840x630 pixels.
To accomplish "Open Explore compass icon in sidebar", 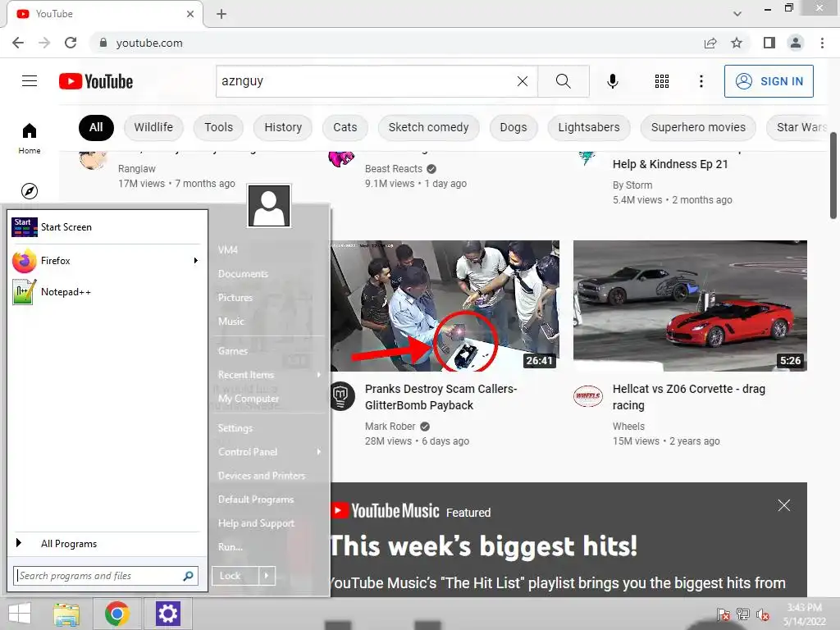I will point(30,190).
